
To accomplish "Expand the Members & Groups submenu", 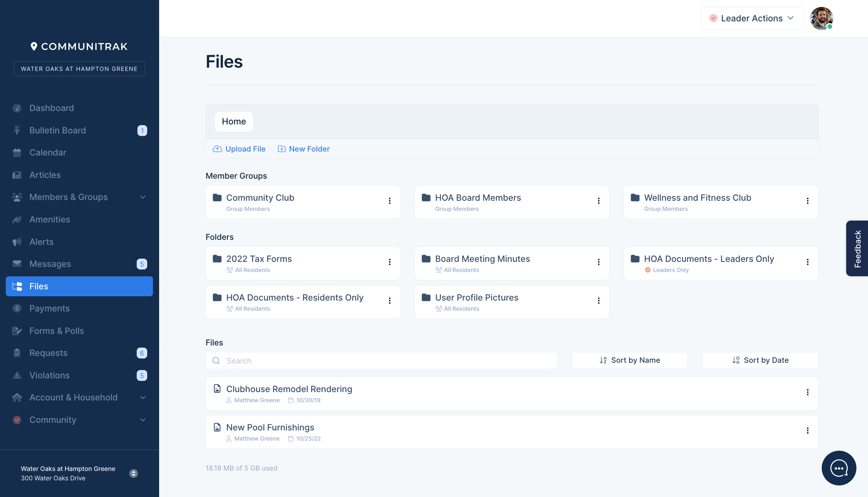I will [x=142, y=197].
